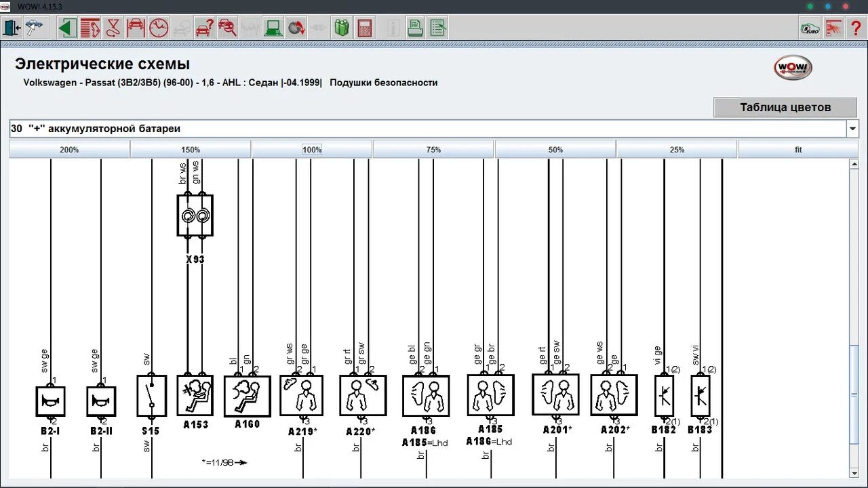Click the B182 sensor symbol
This screenshot has height=488, width=868.
coord(664,396)
